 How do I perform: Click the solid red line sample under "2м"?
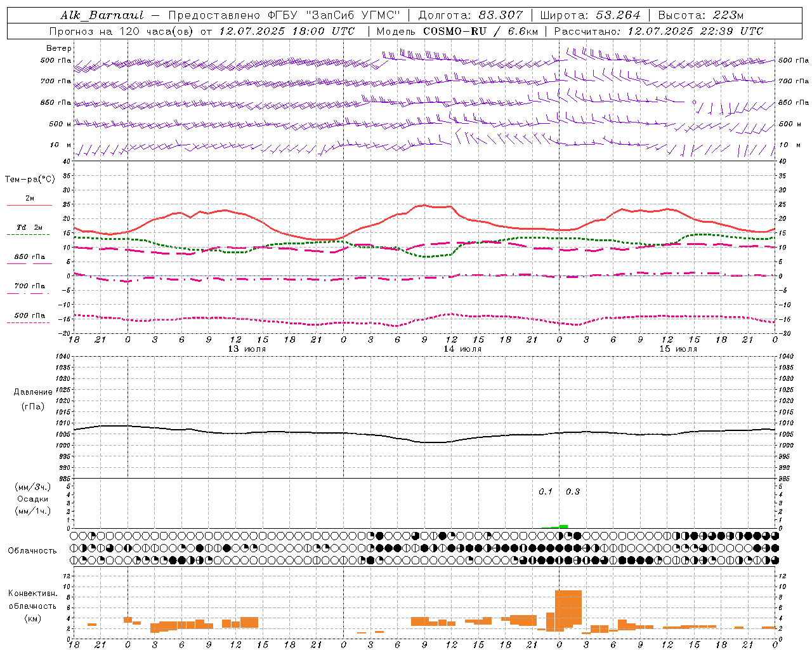tap(29, 206)
